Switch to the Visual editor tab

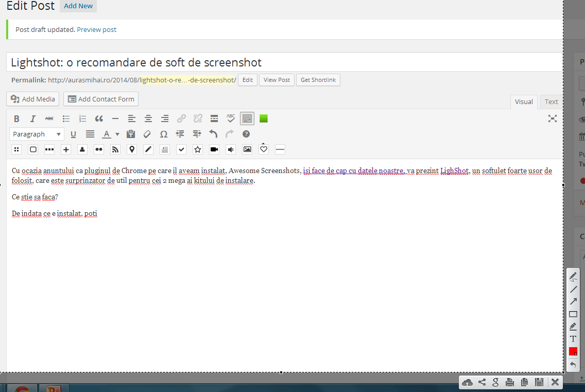coord(524,101)
